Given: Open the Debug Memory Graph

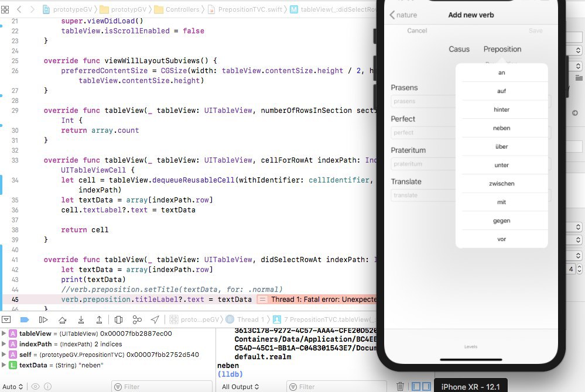Looking at the screenshot, I should 137,319.
